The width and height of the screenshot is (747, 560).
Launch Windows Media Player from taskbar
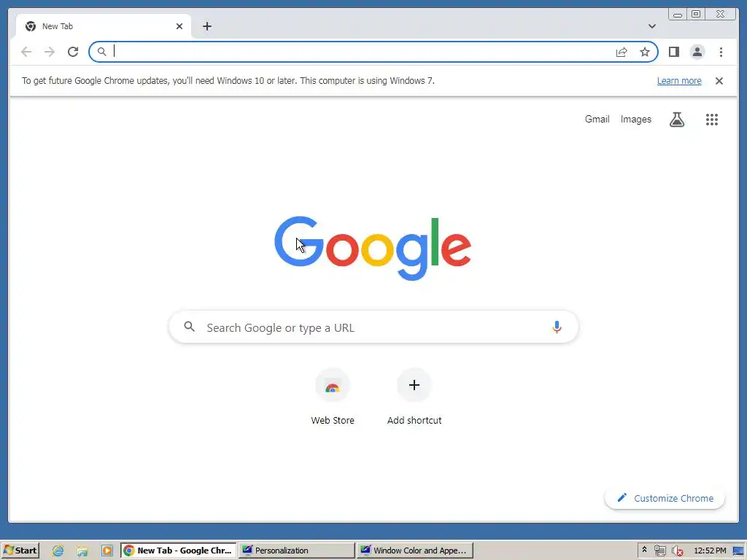[107, 551]
